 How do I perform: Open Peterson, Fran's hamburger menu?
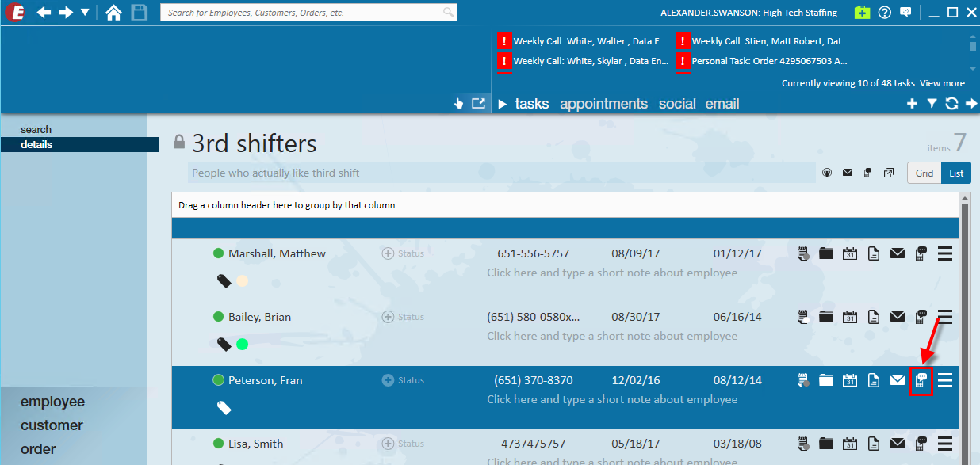pos(945,380)
